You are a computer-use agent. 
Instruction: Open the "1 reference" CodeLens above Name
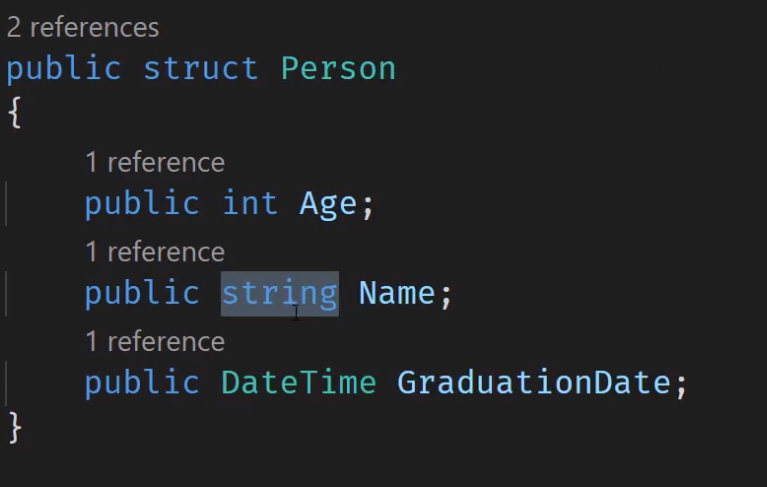pyautogui.click(x=155, y=252)
